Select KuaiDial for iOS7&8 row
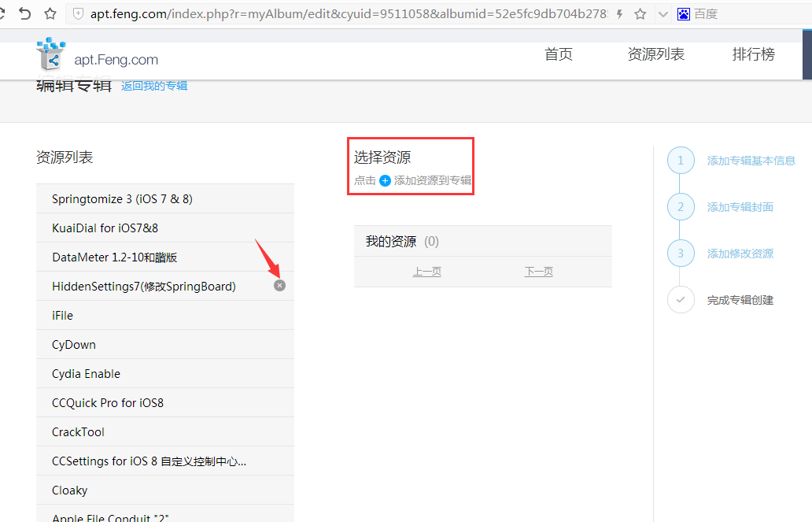812x522 pixels. click(x=165, y=228)
